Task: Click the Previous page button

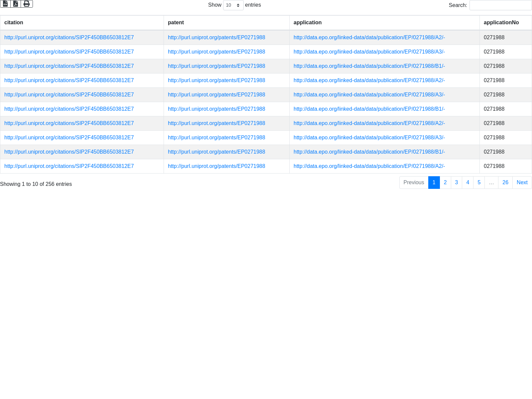Action: [414, 183]
